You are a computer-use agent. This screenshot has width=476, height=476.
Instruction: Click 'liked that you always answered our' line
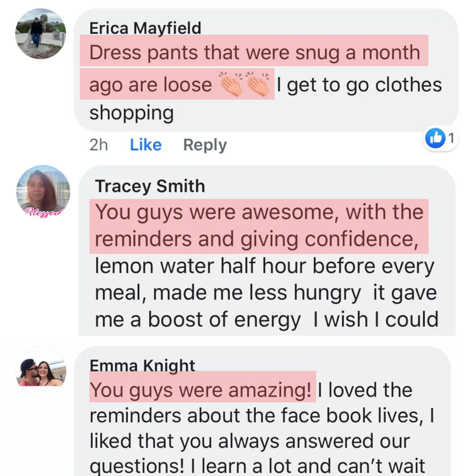point(250,441)
